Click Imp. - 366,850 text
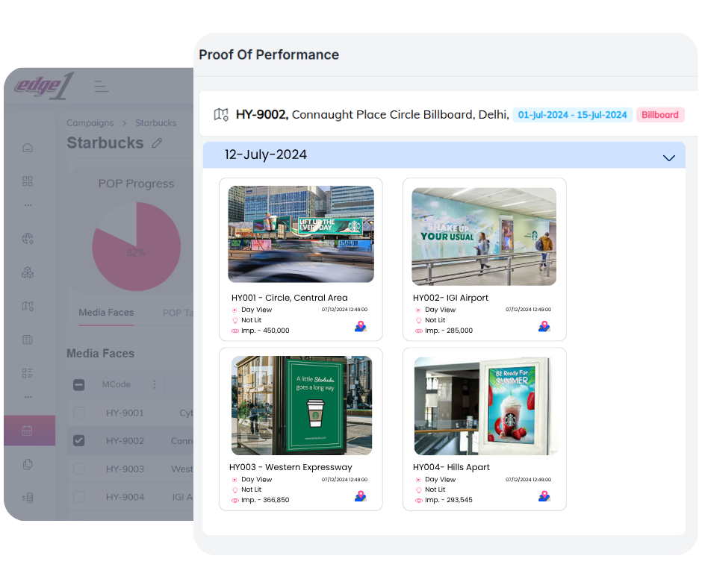The height and width of the screenshot is (588, 702). coord(265,500)
